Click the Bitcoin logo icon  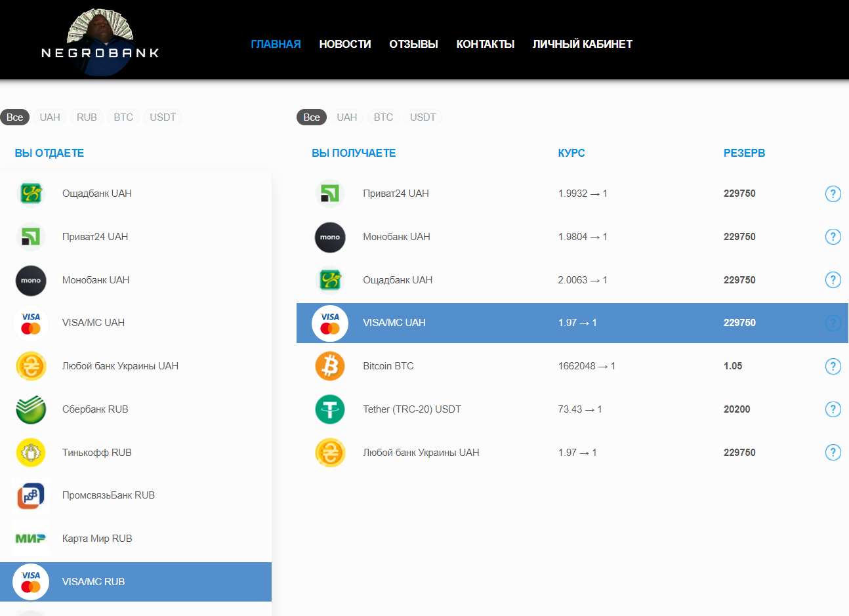click(x=330, y=366)
